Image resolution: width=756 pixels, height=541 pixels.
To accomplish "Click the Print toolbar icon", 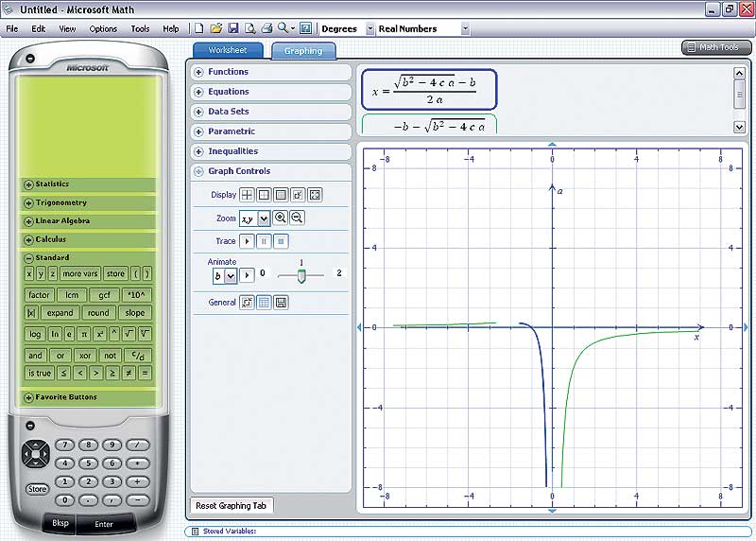I will (266, 28).
